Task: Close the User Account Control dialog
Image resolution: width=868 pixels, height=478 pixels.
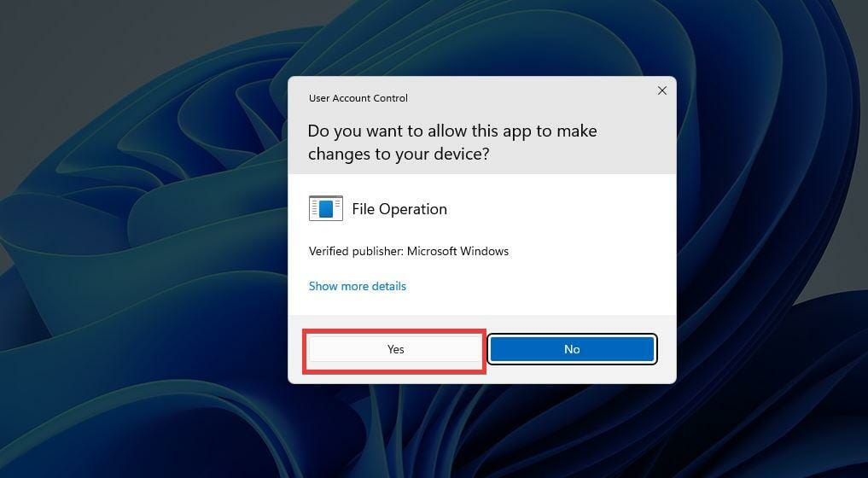Action: 661,90
